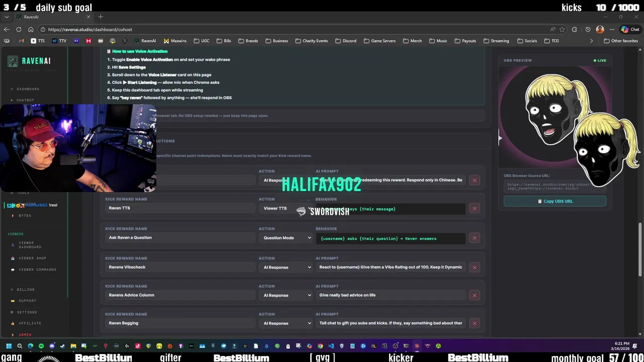
Task: Open the Maxwins bookmark
Action: pyautogui.click(x=175, y=41)
